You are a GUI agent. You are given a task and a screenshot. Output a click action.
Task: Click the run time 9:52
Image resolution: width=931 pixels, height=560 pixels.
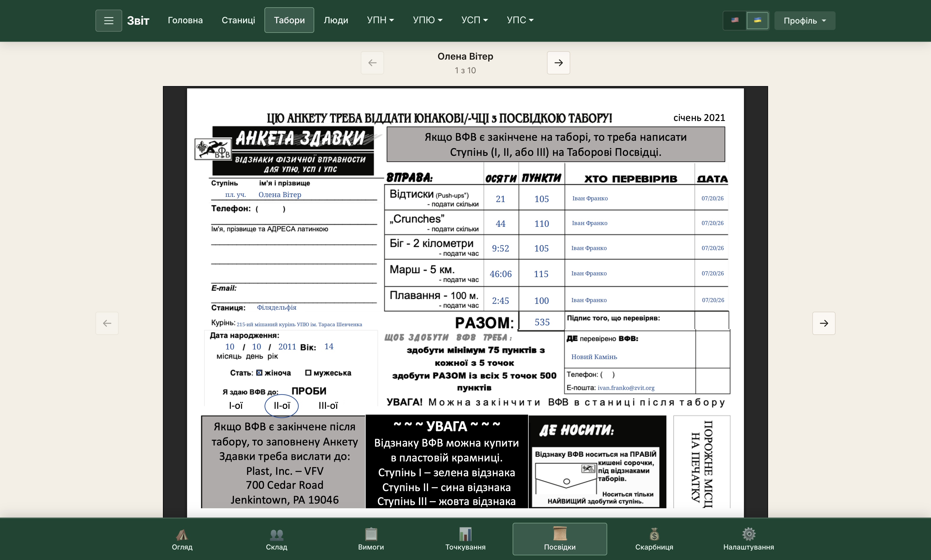click(x=500, y=248)
